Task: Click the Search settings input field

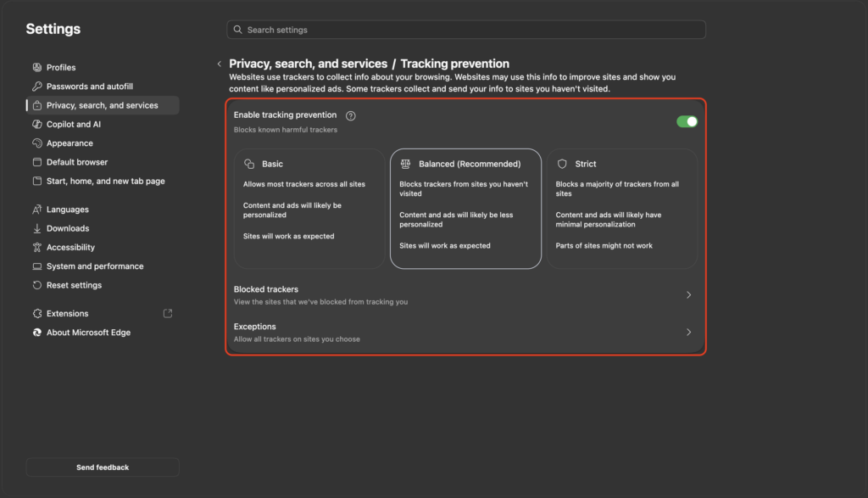Action: coord(466,30)
